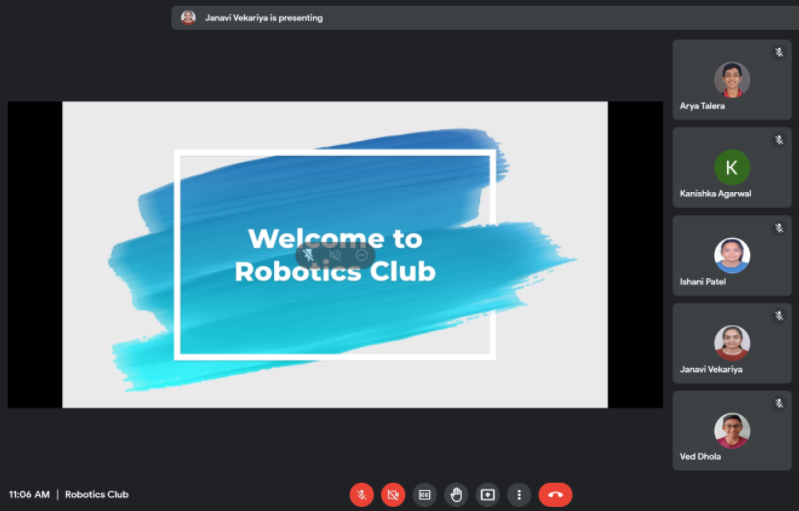Viewport: 799px width, 511px height.
Task: Select Ishani Patel's participant tile
Action: [732, 255]
